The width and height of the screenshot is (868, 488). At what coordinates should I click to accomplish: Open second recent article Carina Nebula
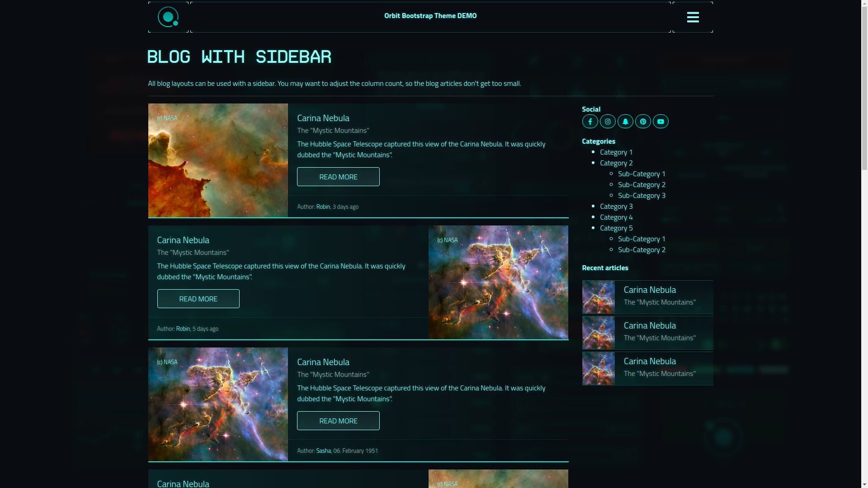(647, 333)
